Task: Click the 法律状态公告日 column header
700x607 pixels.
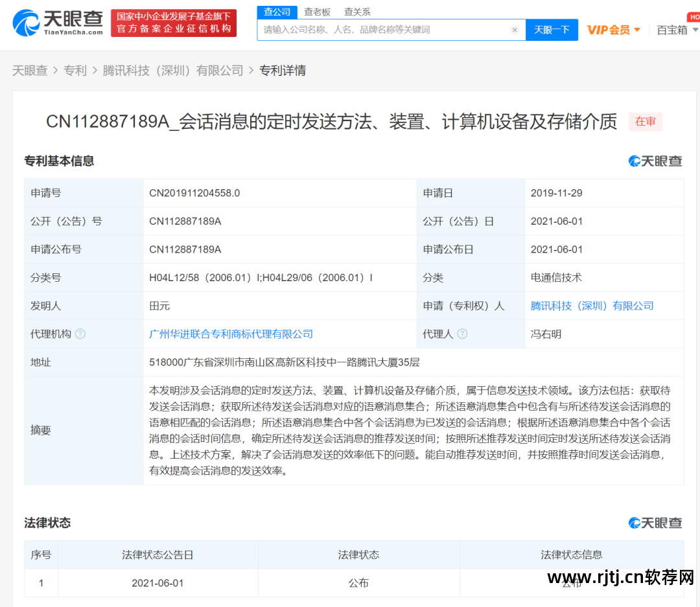Action: tap(157, 555)
